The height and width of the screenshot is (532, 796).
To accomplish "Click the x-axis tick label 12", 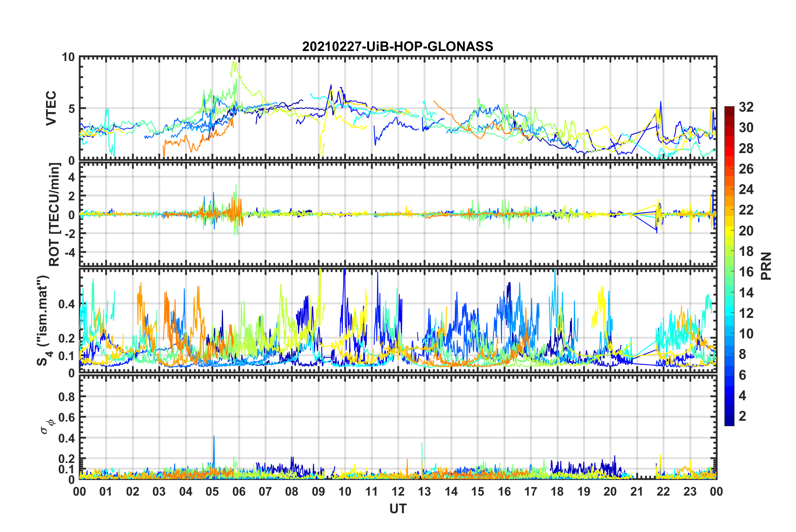I will (x=398, y=491).
